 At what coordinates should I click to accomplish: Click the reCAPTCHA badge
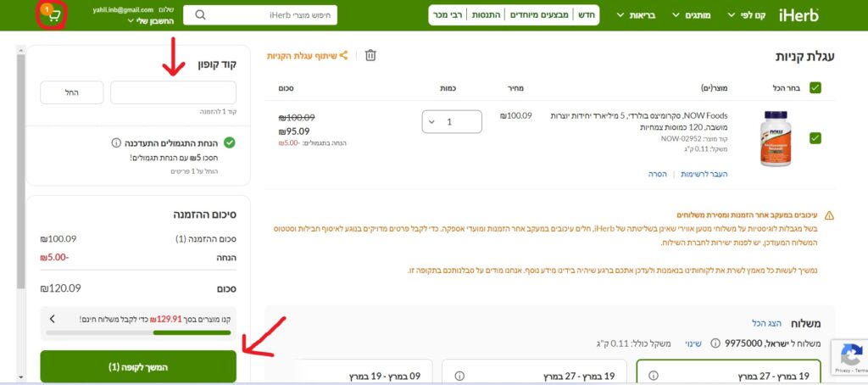pos(850,356)
